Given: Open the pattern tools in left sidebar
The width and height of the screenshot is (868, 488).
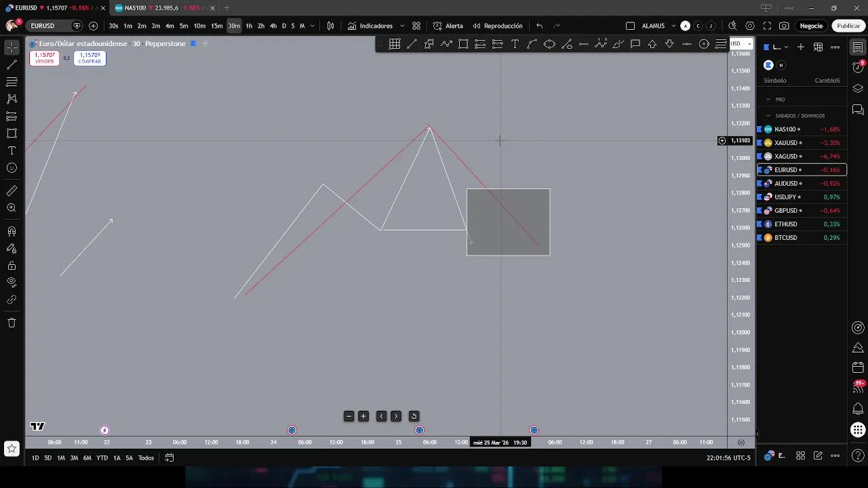Looking at the screenshot, I should pos(12,99).
